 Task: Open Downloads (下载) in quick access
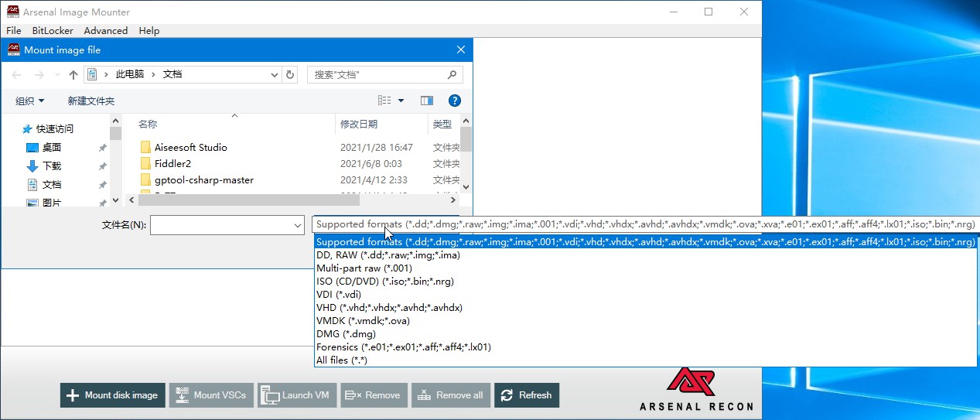pyautogui.click(x=52, y=166)
